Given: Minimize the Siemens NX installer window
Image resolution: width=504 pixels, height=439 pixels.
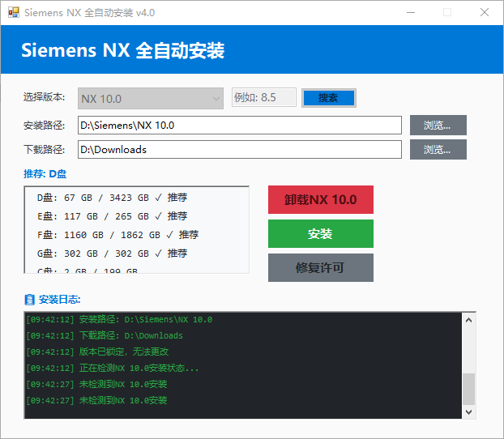Looking at the screenshot, I should [411, 12].
